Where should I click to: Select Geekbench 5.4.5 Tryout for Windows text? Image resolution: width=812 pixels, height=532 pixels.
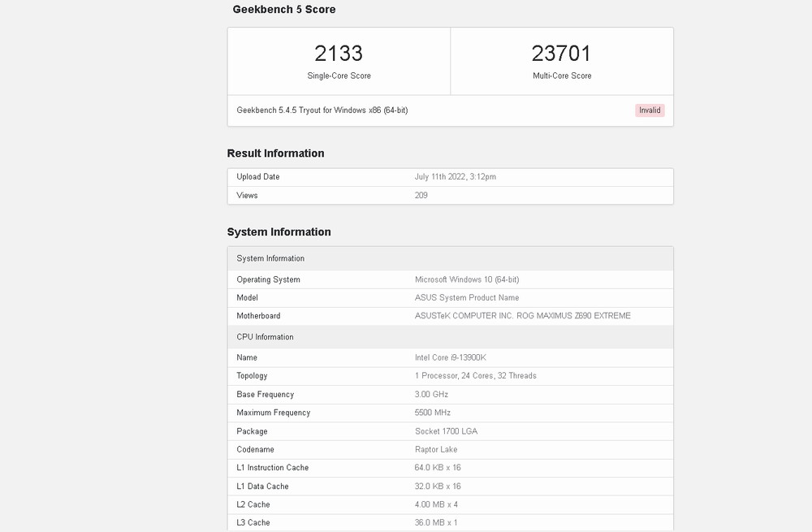(x=322, y=110)
